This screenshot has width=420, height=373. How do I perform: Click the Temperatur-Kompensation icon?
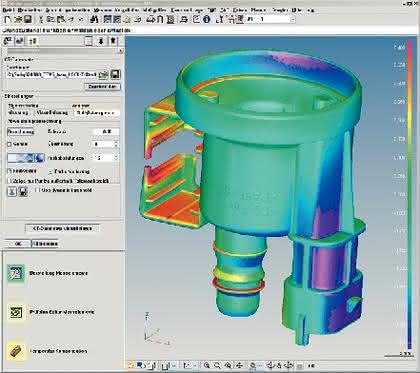click(16, 352)
